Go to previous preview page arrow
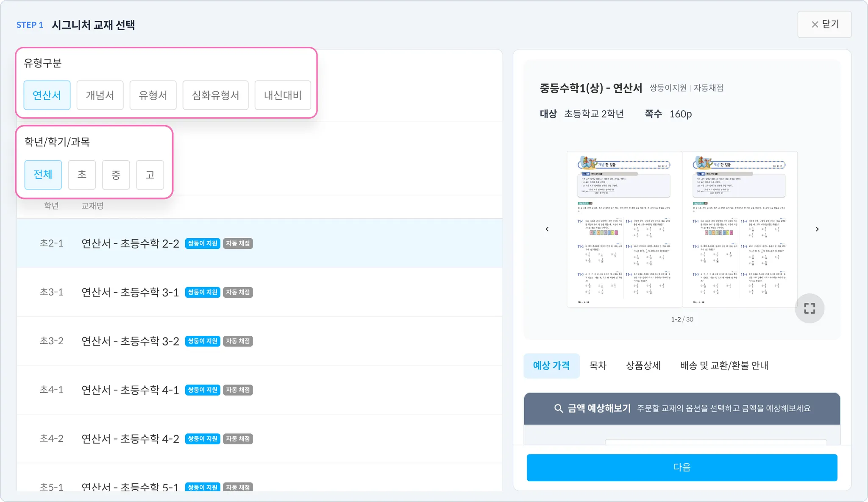868x502 pixels. point(547,229)
